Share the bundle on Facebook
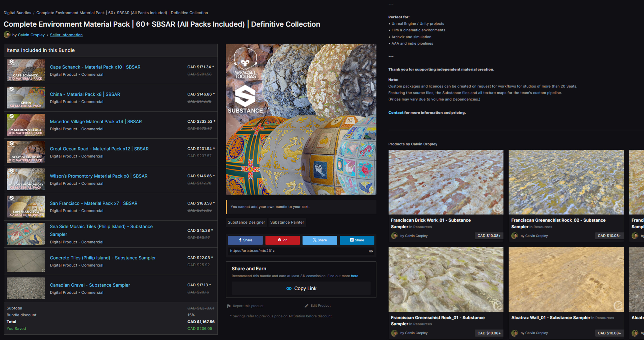The height and width of the screenshot is (340, 644). (x=245, y=240)
